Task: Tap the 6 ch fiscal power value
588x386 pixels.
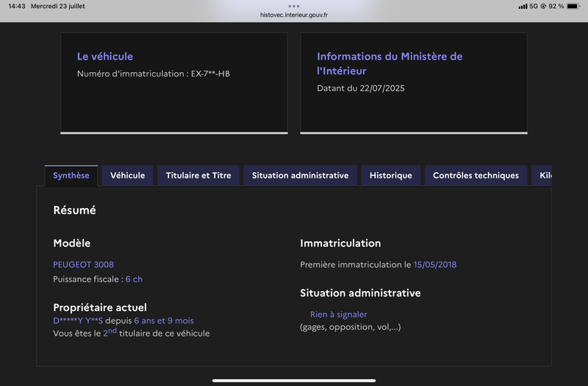Action: coord(134,279)
